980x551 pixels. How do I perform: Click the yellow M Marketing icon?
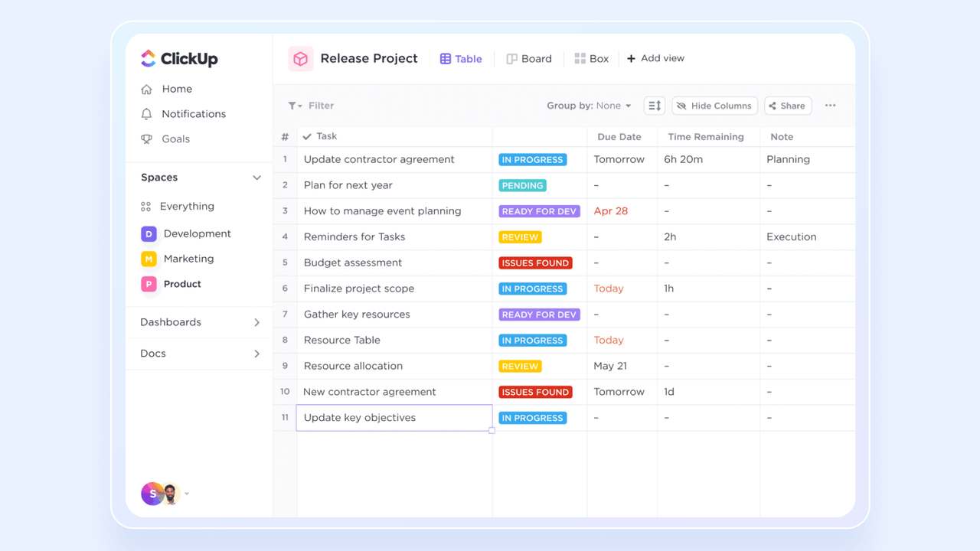pyautogui.click(x=149, y=259)
